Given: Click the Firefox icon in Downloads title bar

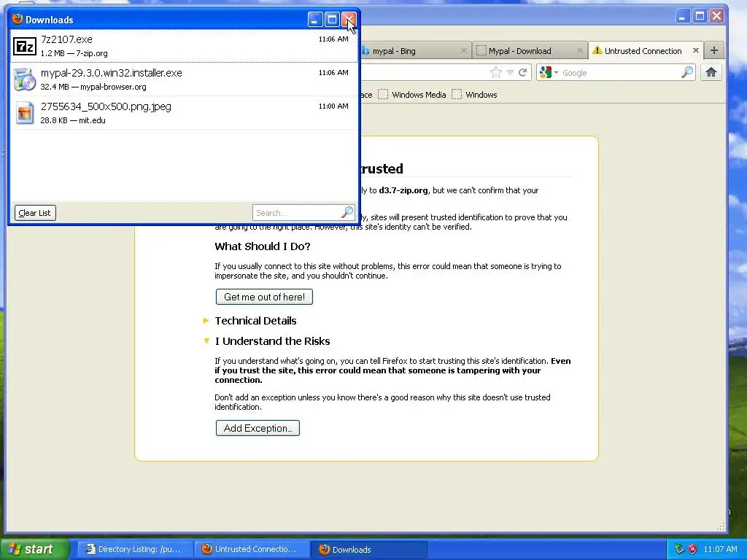Looking at the screenshot, I should [x=18, y=19].
